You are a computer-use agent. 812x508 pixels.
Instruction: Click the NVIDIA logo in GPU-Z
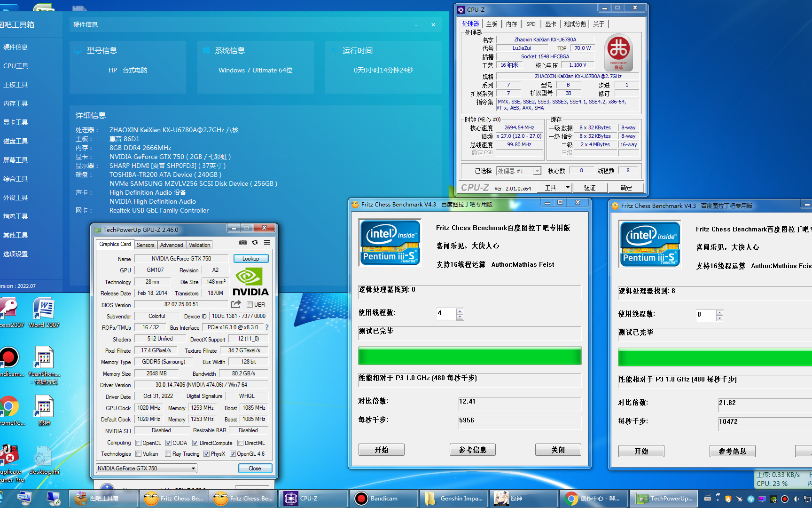250,282
